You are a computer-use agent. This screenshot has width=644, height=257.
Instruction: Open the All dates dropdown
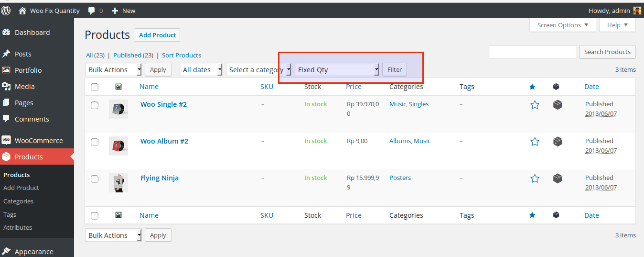pos(201,70)
